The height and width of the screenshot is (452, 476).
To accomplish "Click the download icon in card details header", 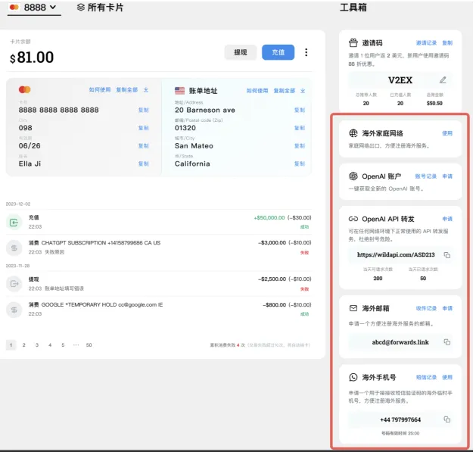I will [x=146, y=90].
